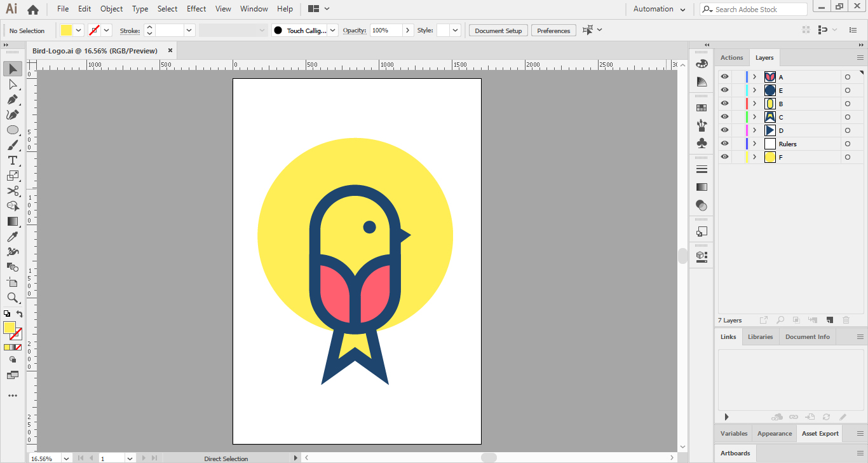The height and width of the screenshot is (463, 868).
Task: Click the Document Setup button
Action: (498, 31)
